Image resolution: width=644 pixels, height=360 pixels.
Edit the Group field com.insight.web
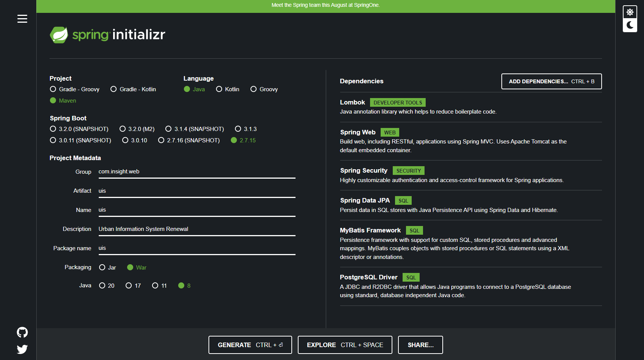[197, 172]
